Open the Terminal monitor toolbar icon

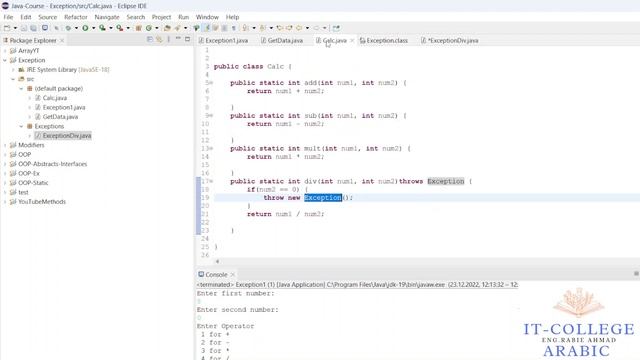(x=45, y=28)
